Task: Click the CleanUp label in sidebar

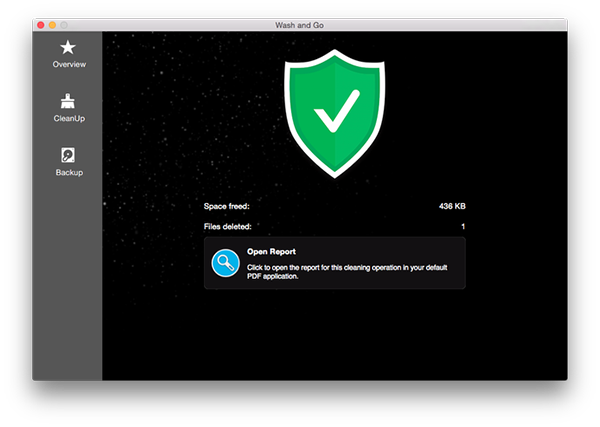Action: pyautogui.click(x=69, y=119)
